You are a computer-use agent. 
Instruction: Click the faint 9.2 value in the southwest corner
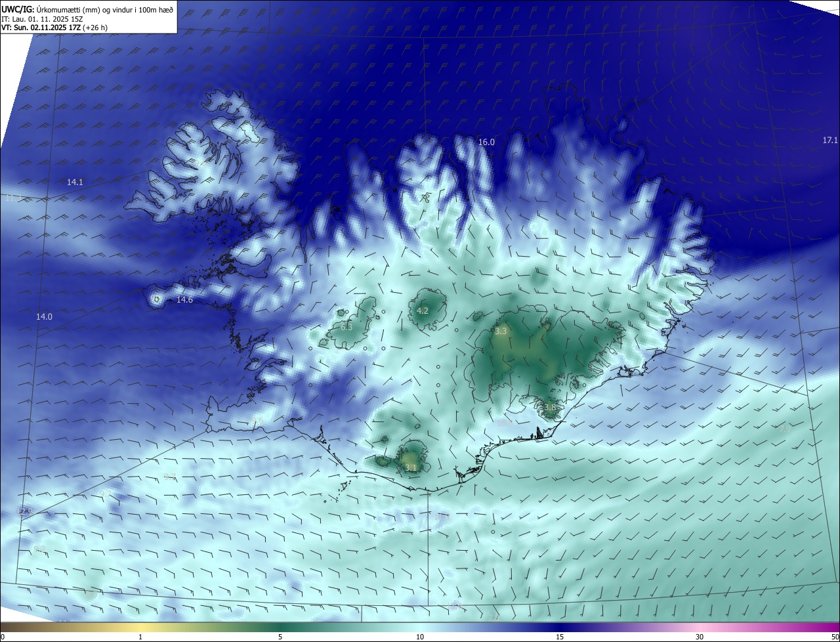(x=40, y=549)
